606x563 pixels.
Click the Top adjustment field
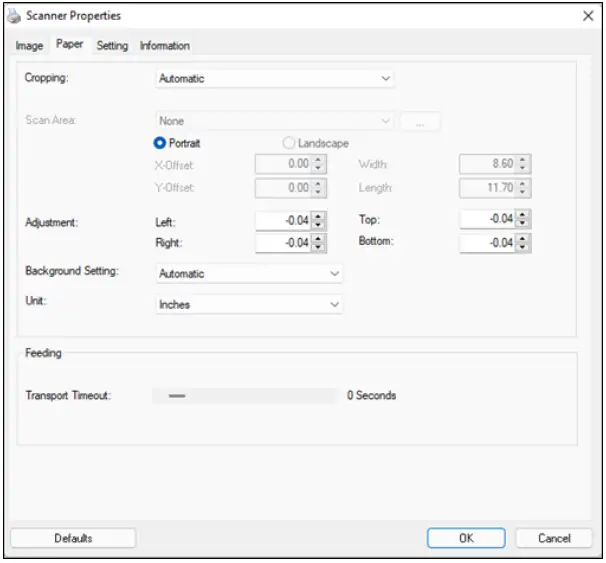(487, 219)
